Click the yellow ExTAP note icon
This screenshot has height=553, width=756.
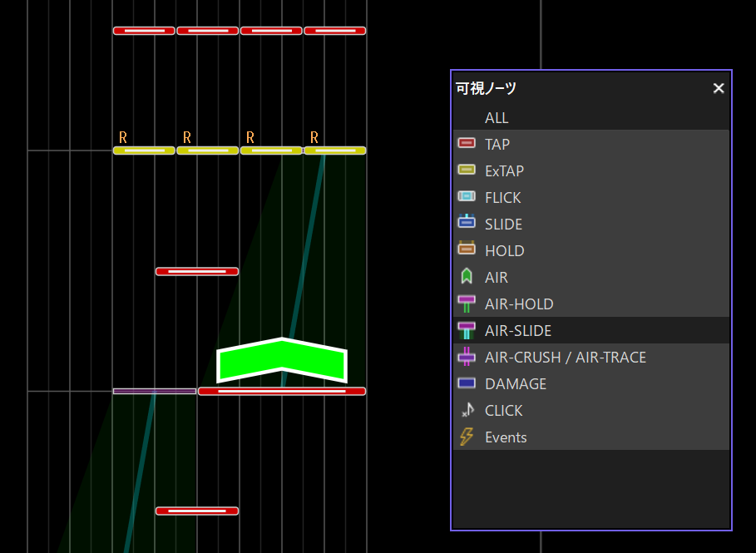[467, 170]
